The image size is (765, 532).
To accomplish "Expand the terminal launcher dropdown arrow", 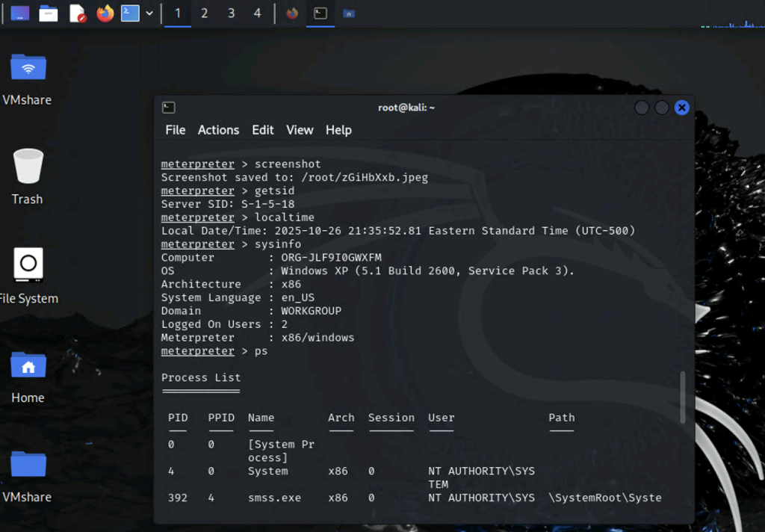I will [150, 13].
